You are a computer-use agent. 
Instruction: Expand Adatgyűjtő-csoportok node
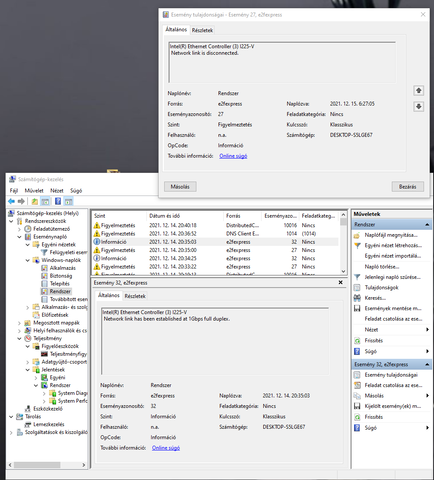[x=28, y=362]
